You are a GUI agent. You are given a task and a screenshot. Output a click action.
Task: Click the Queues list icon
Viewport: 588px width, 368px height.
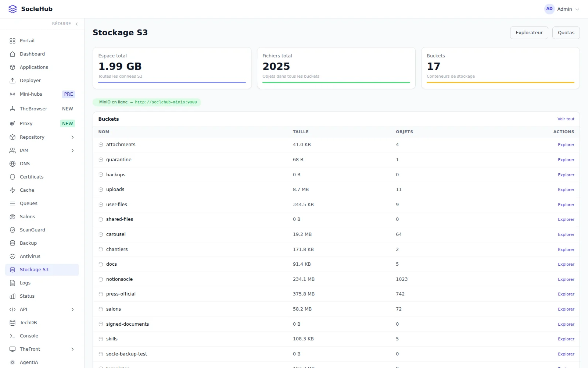coord(12,204)
